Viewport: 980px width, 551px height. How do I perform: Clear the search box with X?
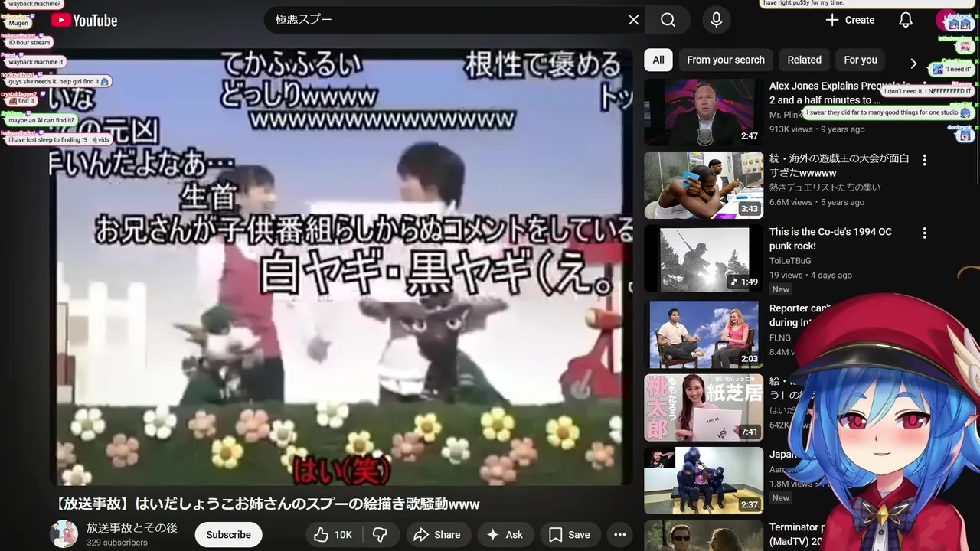point(633,20)
